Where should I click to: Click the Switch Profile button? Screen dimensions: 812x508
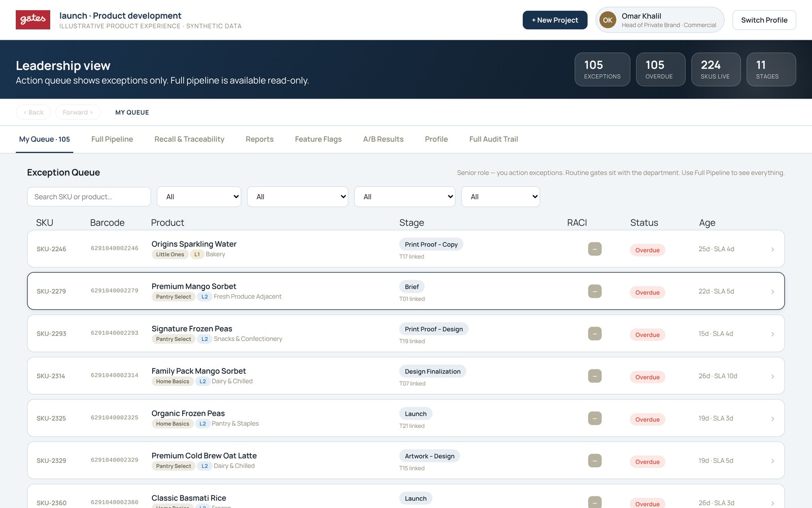764,20
